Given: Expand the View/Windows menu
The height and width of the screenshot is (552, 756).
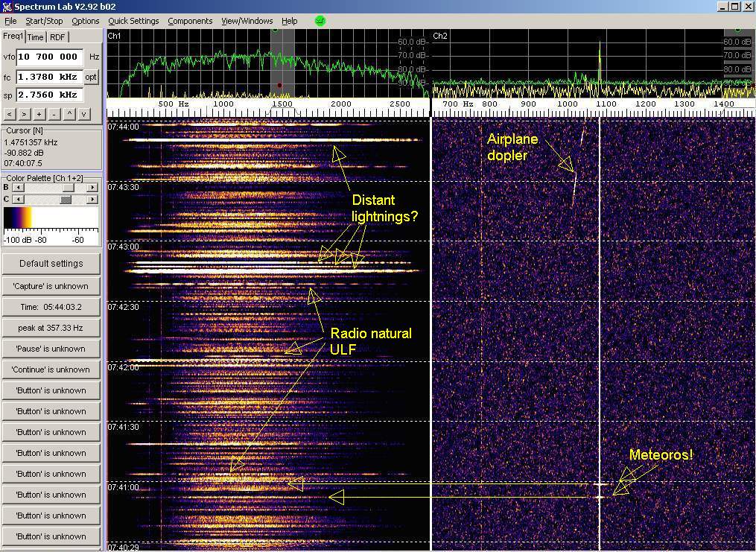Looking at the screenshot, I should [x=247, y=21].
